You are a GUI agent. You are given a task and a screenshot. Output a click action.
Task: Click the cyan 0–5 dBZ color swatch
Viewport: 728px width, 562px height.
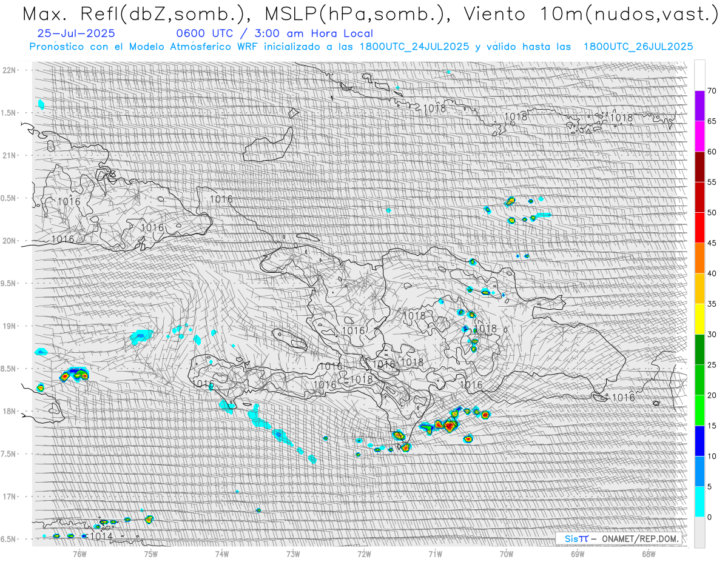point(699,501)
